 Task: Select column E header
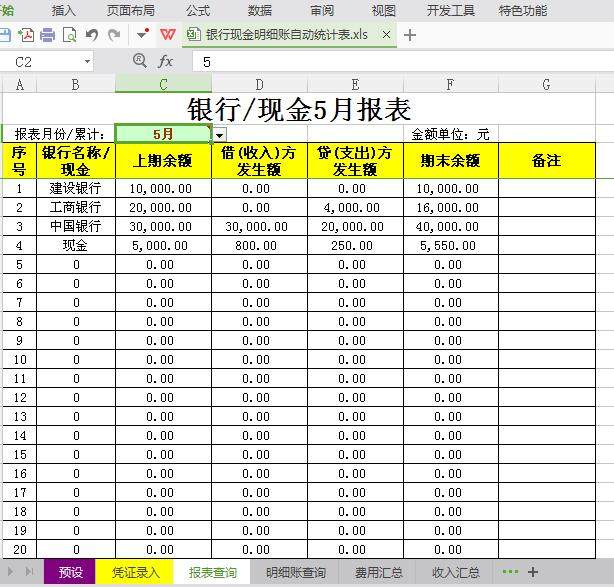pos(355,85)
